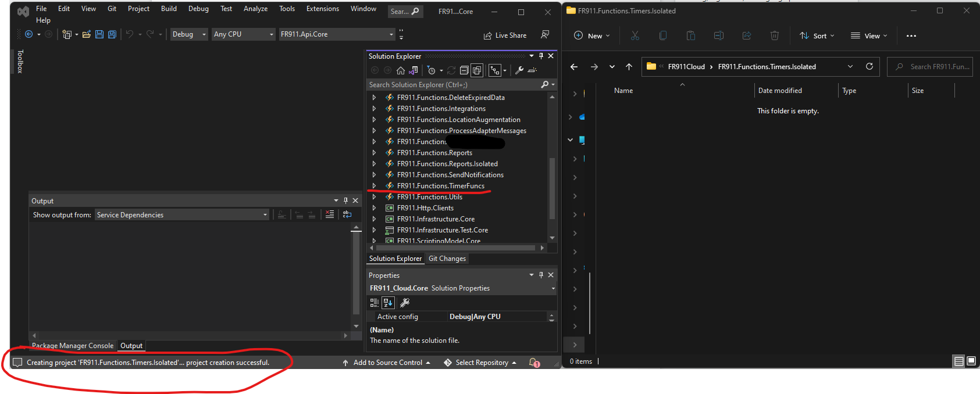The height and width of the screenshot is (394, 980).
Task: Click Refresh icon in File Explorer address bar
Action: (x=869, y=66)
